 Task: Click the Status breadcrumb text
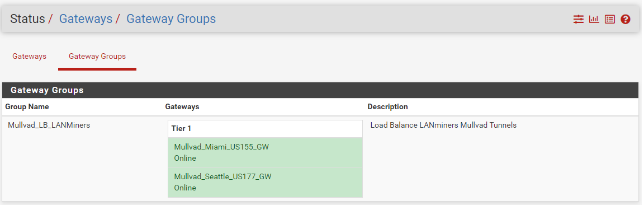(27, 18)
